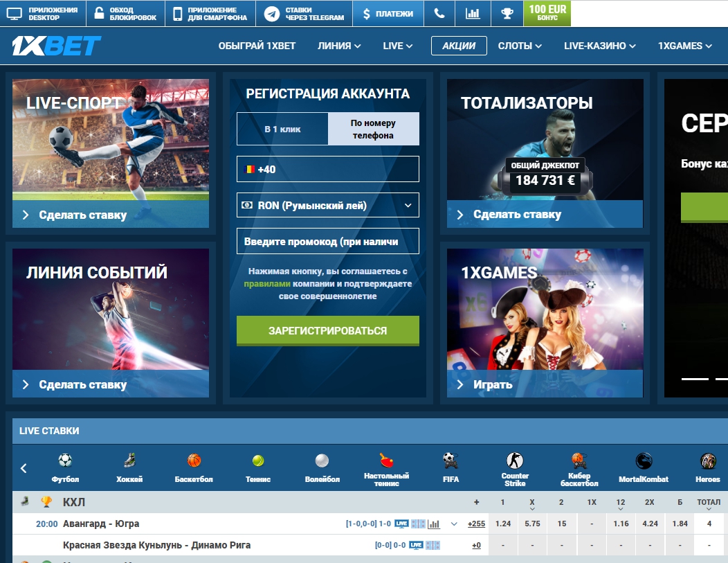This screenshot has width=728, height=563.
Task: Click the trophy icon in top bar
Action: click(x=507, y=13)
